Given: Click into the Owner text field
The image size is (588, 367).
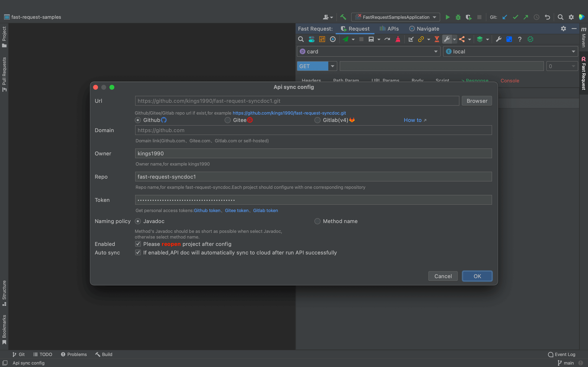Looking at the screenshot, I should tap(313, 153).
